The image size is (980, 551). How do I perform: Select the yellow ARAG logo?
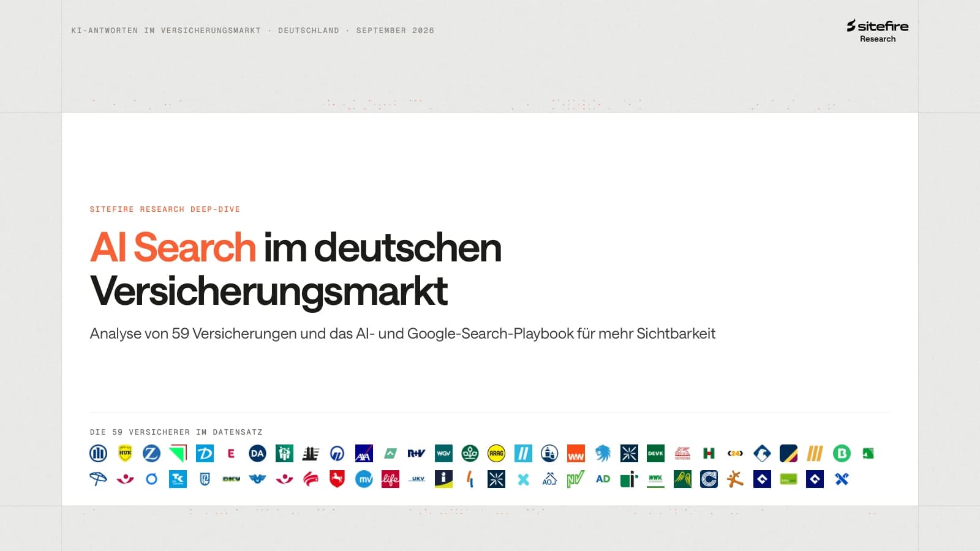click(x=496, y=453)
